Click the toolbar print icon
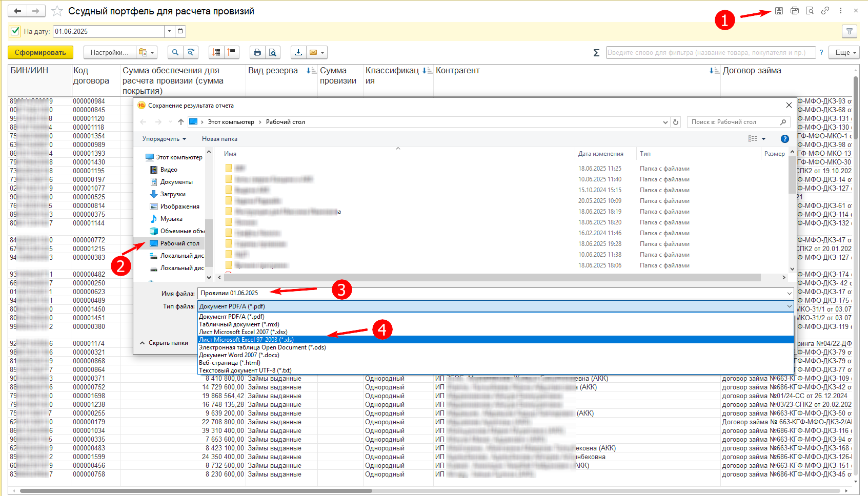 point(257,52)
